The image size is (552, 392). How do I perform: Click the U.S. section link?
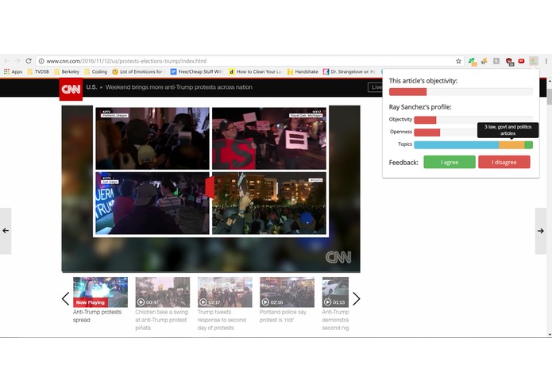[91, 87]
